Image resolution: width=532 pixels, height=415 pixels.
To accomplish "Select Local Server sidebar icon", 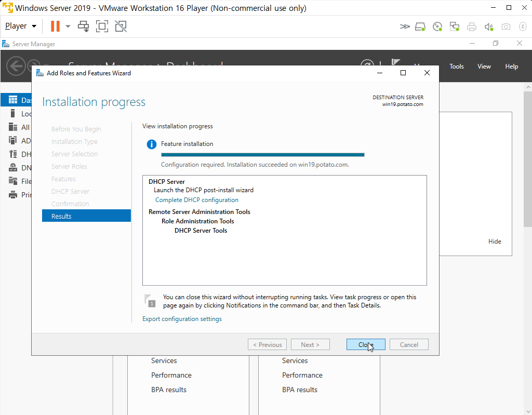I will (13, 113).
